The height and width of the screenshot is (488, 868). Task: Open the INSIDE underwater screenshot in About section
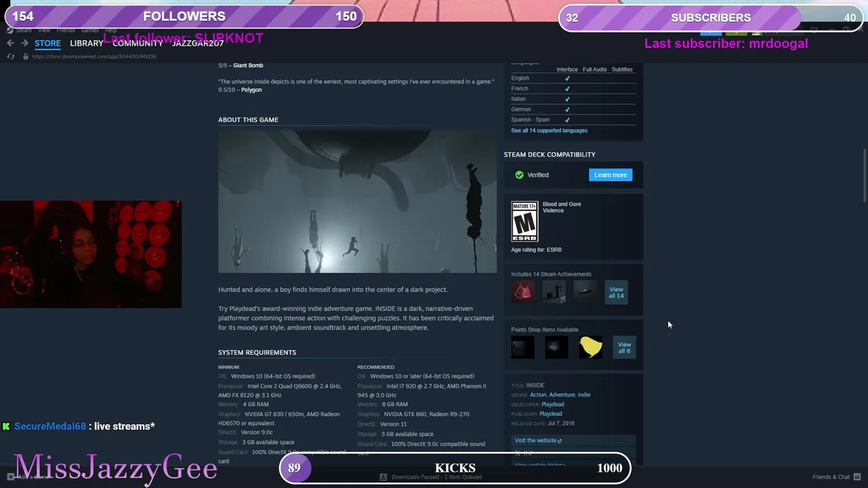[357, 201]
